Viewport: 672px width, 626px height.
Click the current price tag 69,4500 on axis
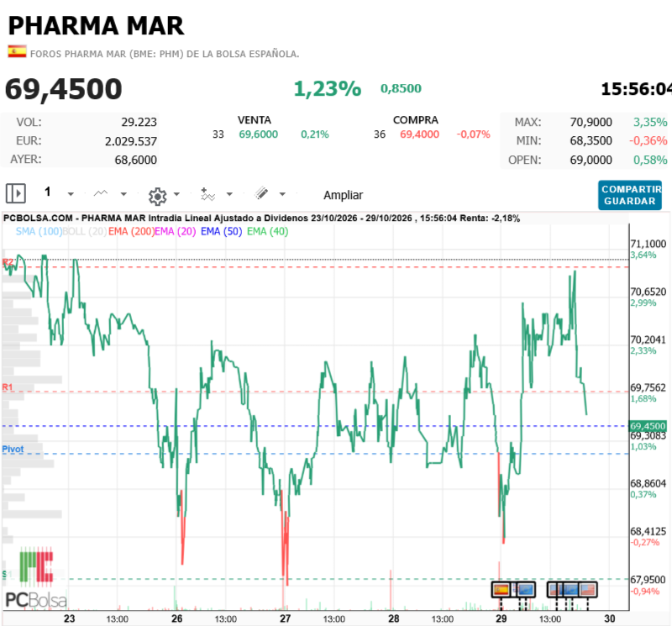pyautogui.click(x=648, y=426)
